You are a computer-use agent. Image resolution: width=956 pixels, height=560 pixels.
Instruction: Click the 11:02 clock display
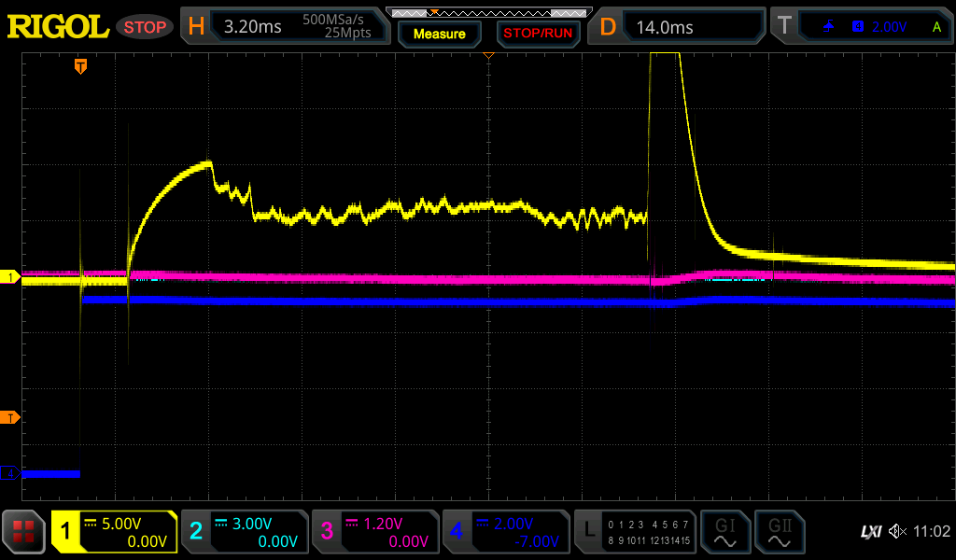click(931, 532)
